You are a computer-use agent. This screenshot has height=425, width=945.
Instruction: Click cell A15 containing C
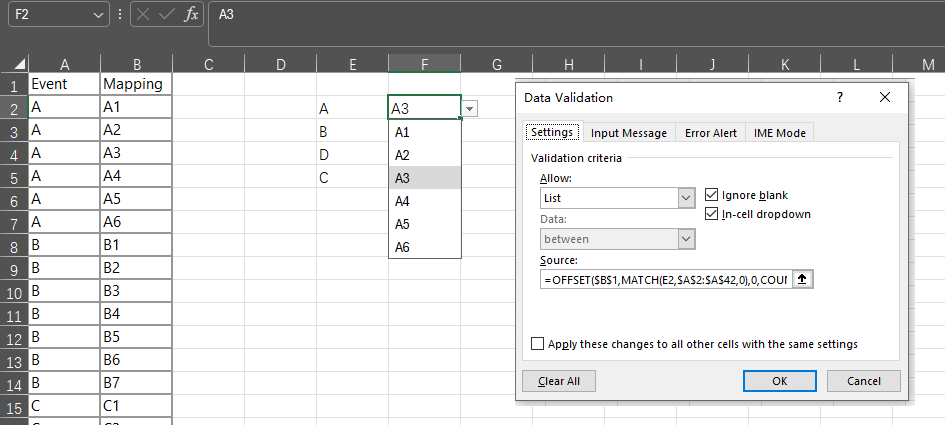pos(64,406)
